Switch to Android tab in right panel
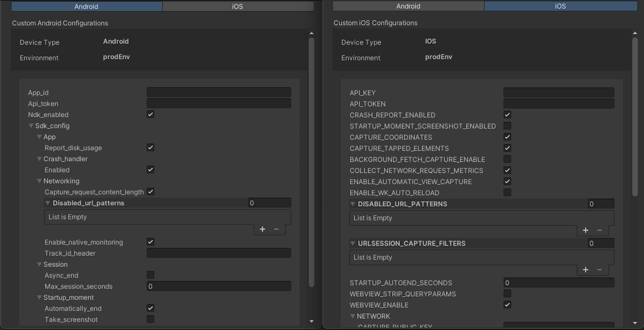 click(x=408, y=6)
